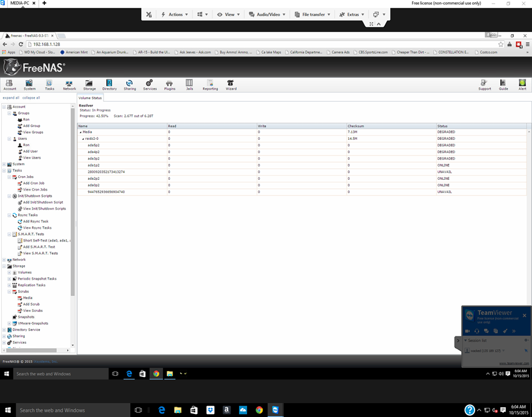The height and width of the screenshot is (417, 532).
Task: Open TeamViewer Audio/Video menu
Action: tap(267, 15)
